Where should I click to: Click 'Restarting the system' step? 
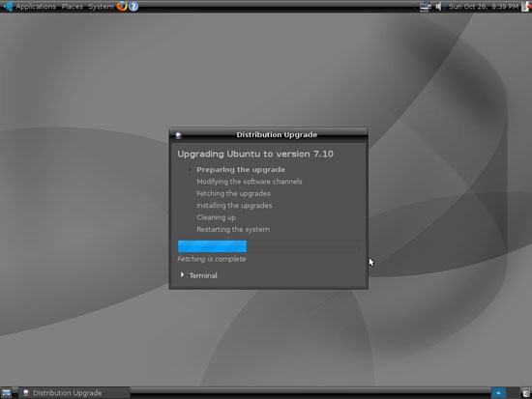233,230
